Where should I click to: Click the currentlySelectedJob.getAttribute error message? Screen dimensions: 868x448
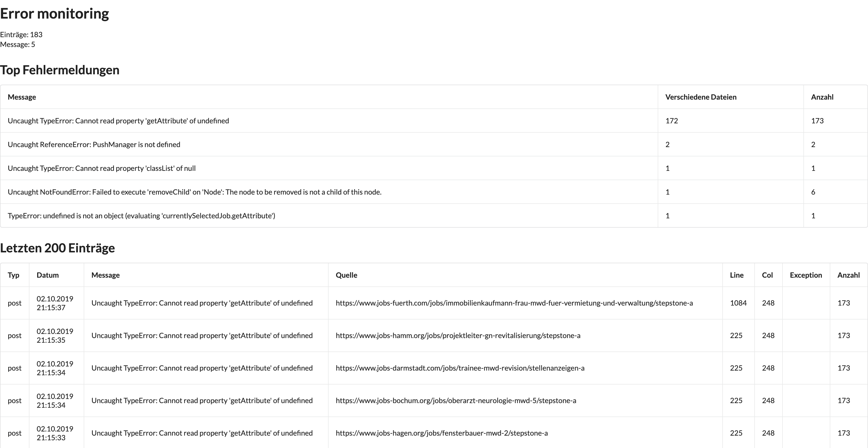click(x=141, y=216)
